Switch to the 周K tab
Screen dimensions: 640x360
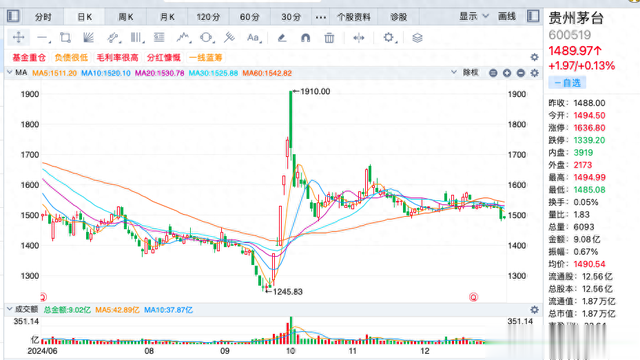(x=126, y=17)
